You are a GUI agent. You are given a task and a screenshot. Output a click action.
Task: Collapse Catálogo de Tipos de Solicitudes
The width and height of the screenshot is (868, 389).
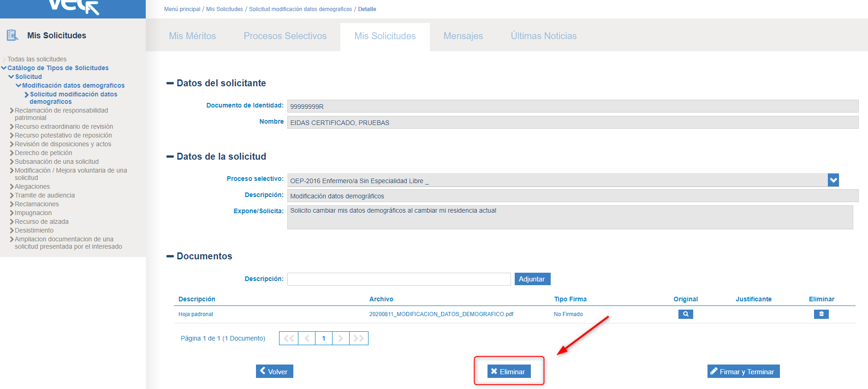[x=4, y=68]
